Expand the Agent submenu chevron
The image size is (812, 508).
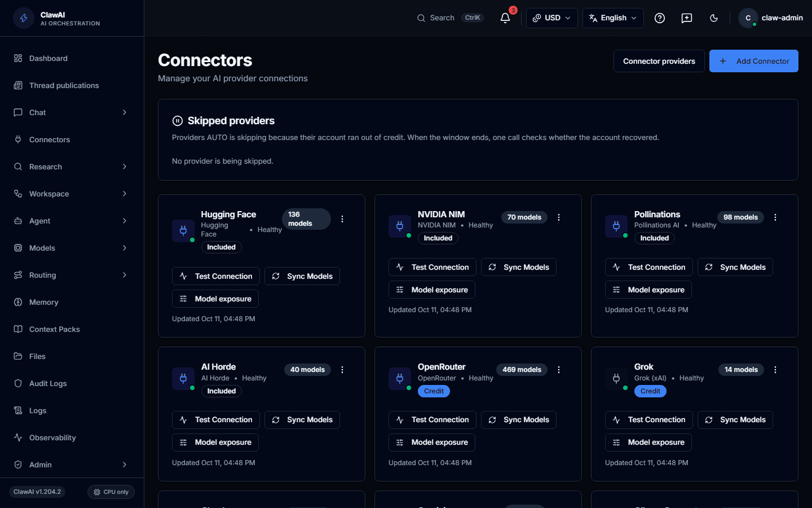(125, 221)
